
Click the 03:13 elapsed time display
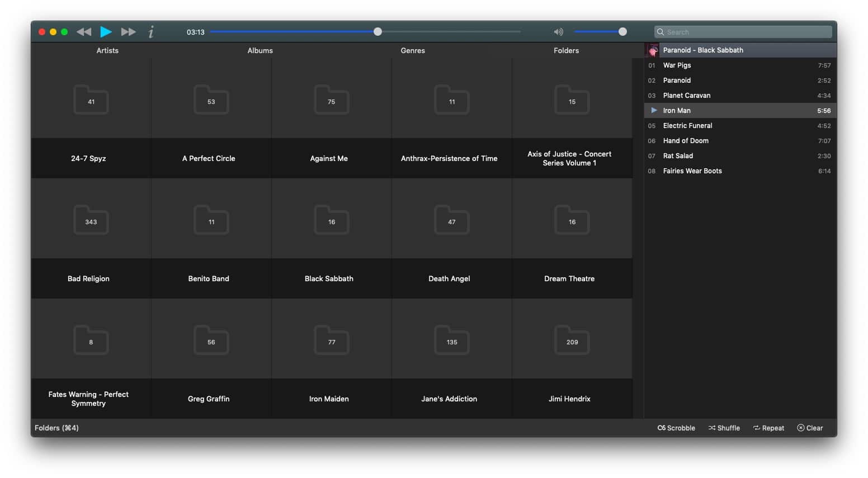(196, 32)
